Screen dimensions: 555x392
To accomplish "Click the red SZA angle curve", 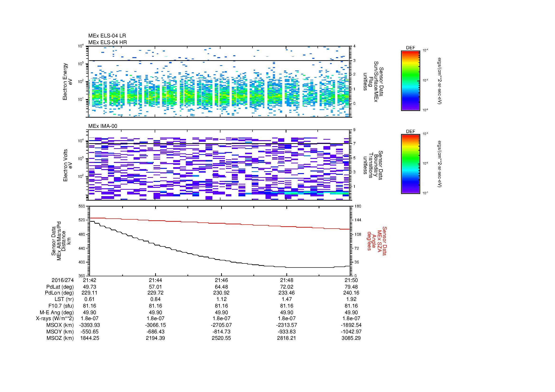I will 219,223.
